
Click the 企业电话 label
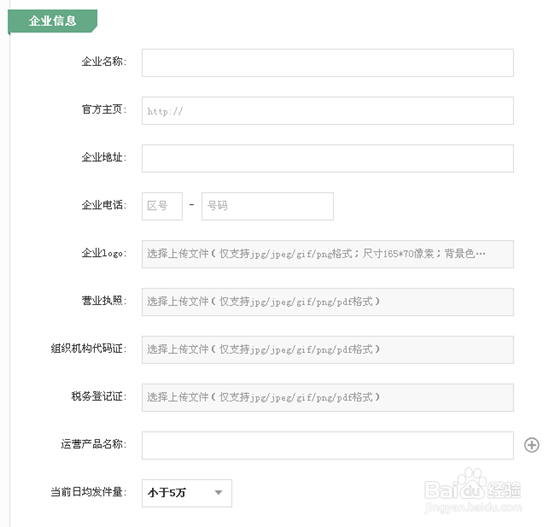pos(104,205)
